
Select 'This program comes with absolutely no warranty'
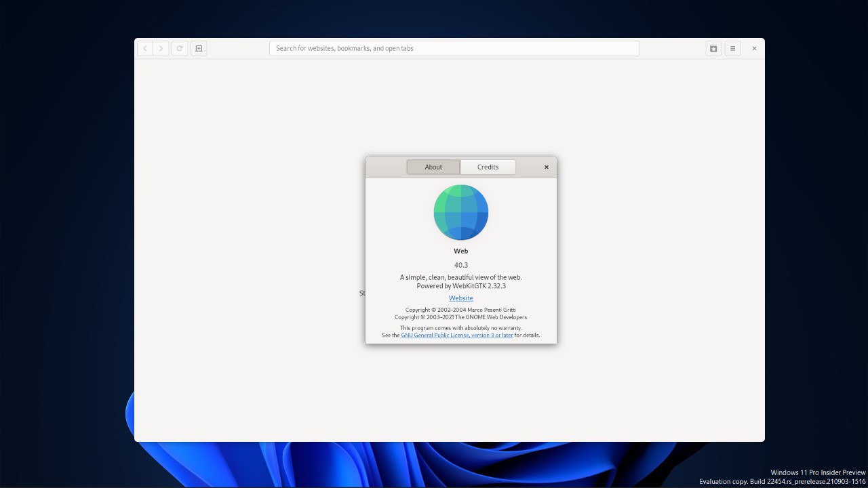[x=461, y=328]
